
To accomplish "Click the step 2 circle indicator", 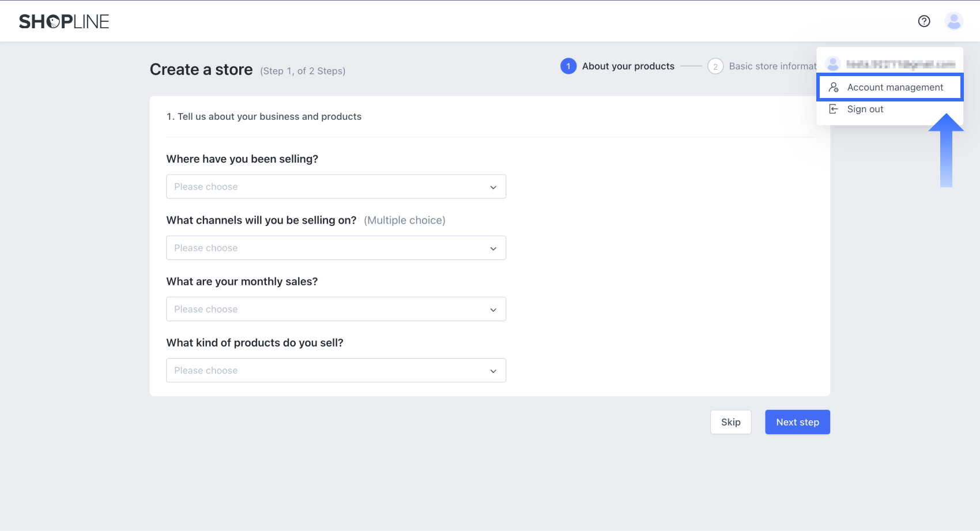I will click(x=715, y=66).
